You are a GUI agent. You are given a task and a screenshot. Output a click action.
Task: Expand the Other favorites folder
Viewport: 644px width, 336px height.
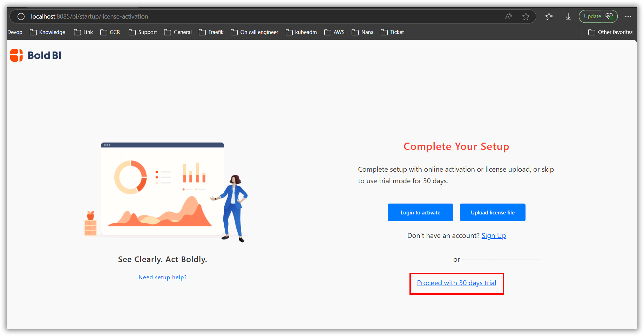(610, 32)
